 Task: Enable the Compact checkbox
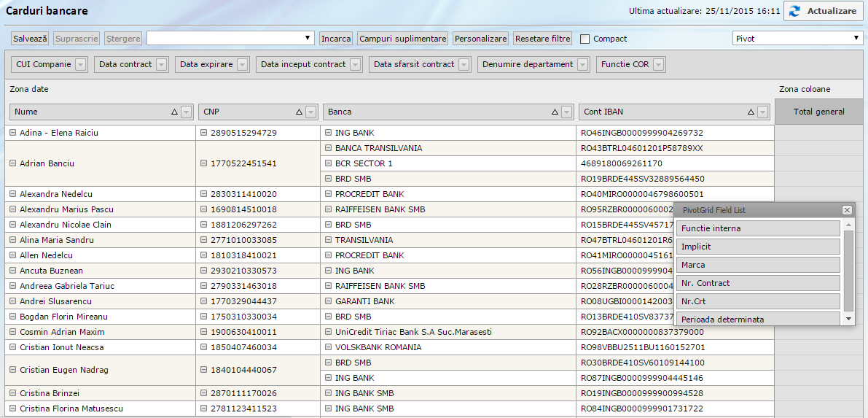(x=584, y=39)
